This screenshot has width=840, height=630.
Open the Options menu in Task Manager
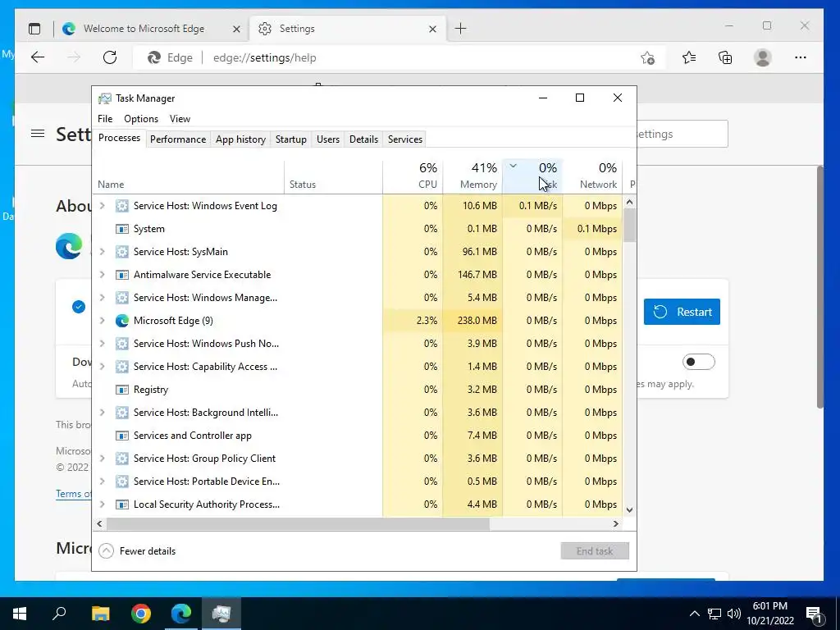[141, 119]
